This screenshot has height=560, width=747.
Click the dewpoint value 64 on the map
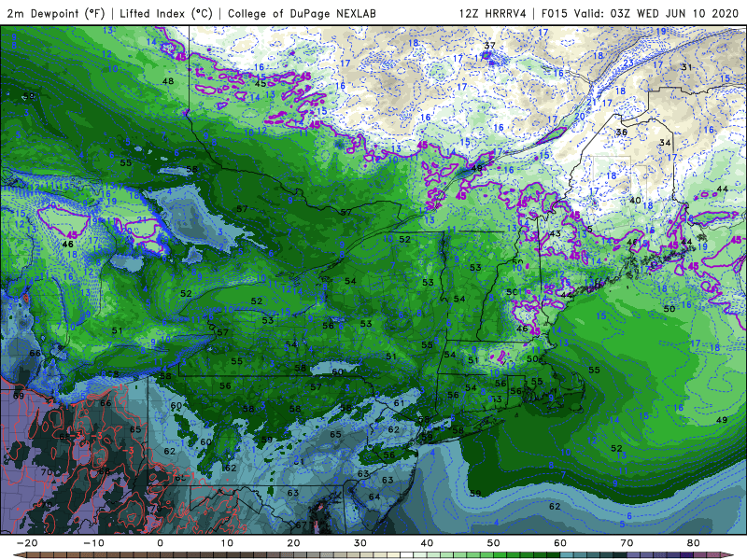374,497
